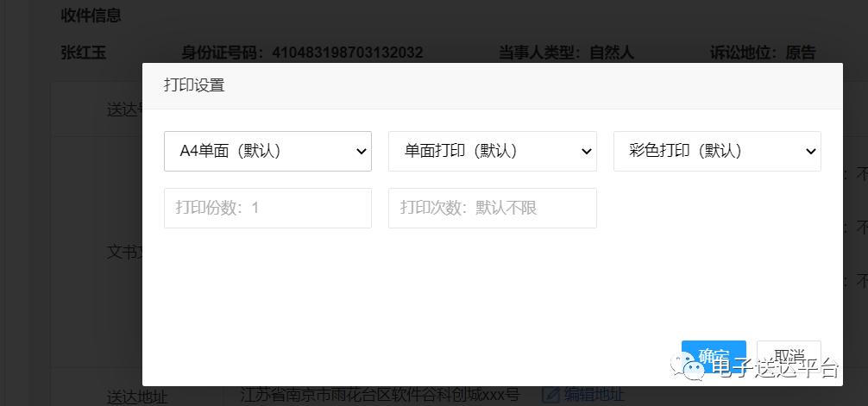The height and width of the screenshot is (406, 868).
Task: Select the 送达地址 row label
Action: [137, 397]
